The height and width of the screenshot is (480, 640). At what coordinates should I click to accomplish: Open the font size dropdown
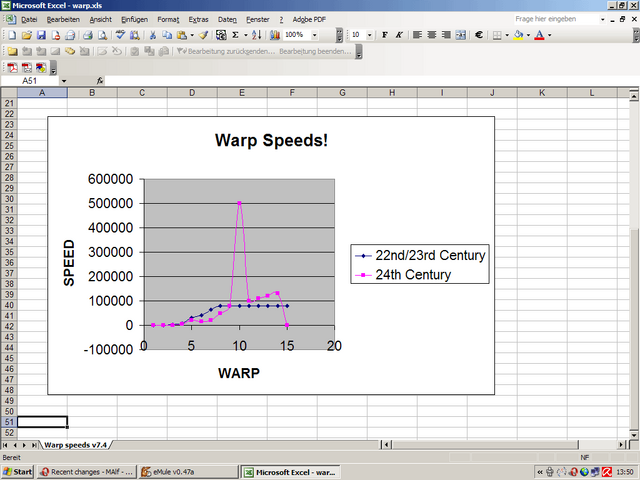(x=370, y=35)
